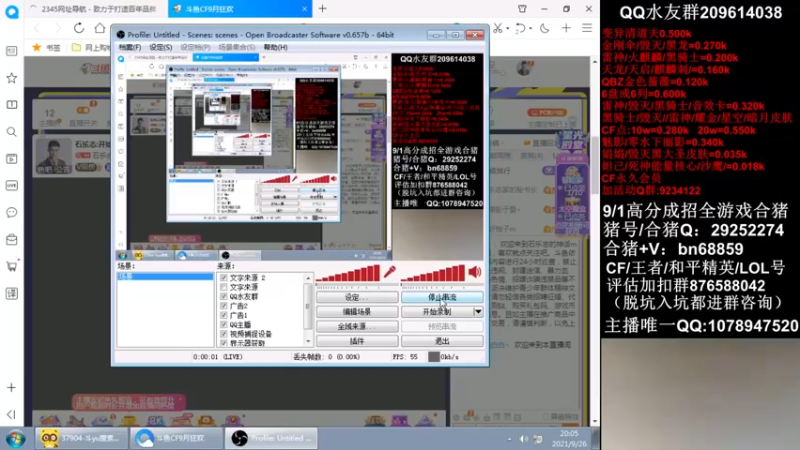Click the browser back arrow
The height and width of the screenshot is (450, 800).
point(37,28)
